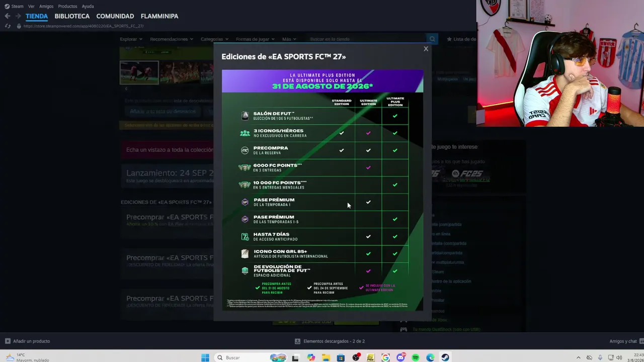Go back using the Steam back arrow
Screen dimensions: 644x362
pos(7,16)
